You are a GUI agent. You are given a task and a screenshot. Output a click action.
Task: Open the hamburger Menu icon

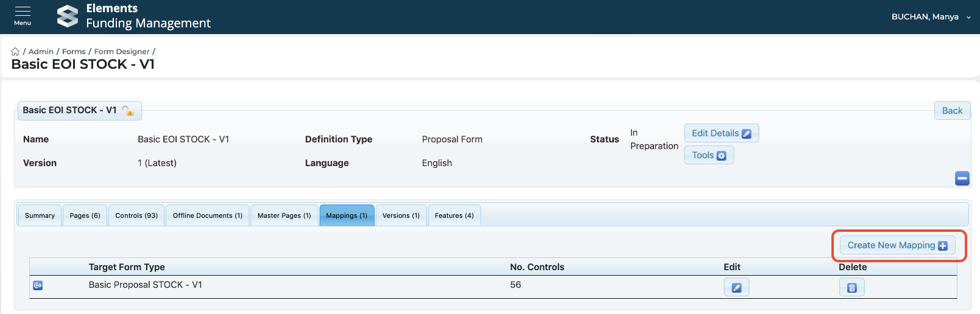click(23, 16)
